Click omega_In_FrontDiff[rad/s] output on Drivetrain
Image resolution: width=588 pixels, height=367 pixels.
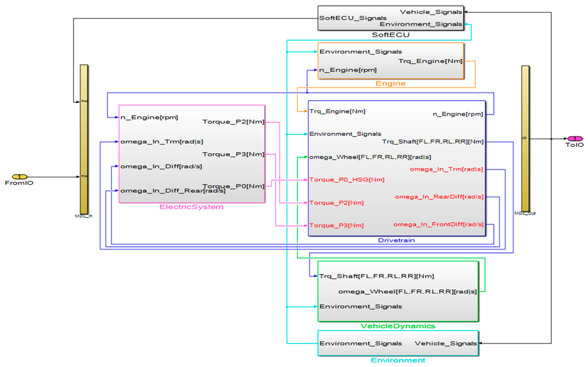point(438,224)
